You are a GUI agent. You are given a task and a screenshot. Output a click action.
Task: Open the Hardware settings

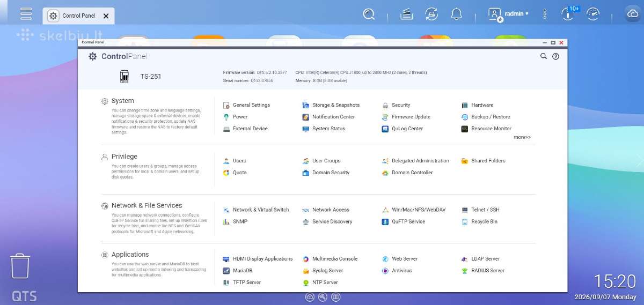tap(477, 105)
